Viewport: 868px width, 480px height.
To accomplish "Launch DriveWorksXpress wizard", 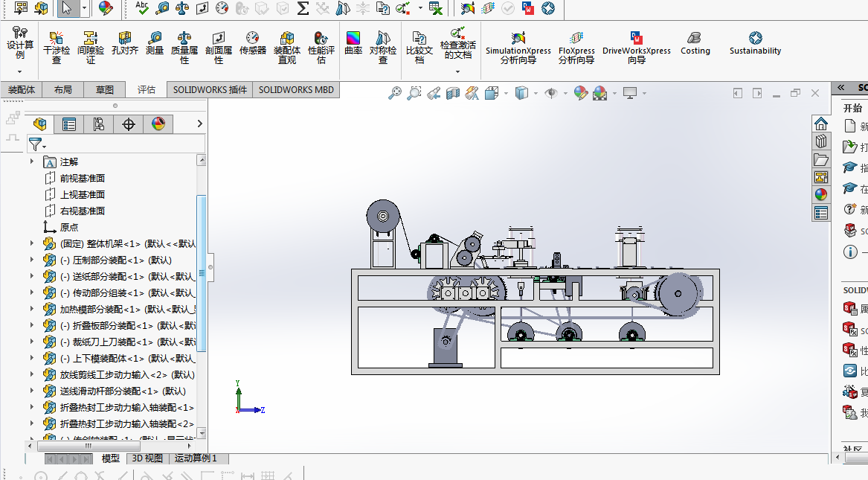I will 636,48.
